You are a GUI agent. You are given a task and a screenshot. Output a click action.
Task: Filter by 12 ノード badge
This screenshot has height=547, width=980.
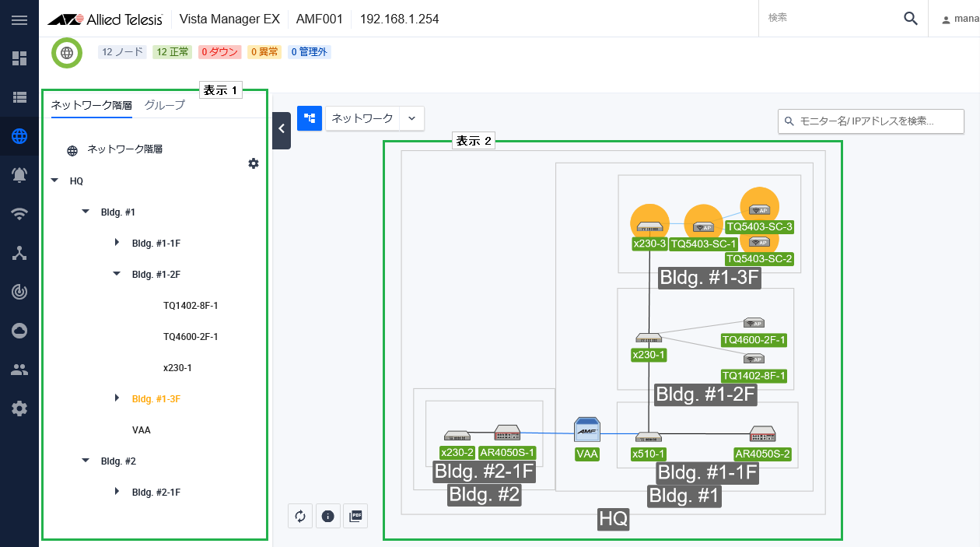tap(122, 52)
